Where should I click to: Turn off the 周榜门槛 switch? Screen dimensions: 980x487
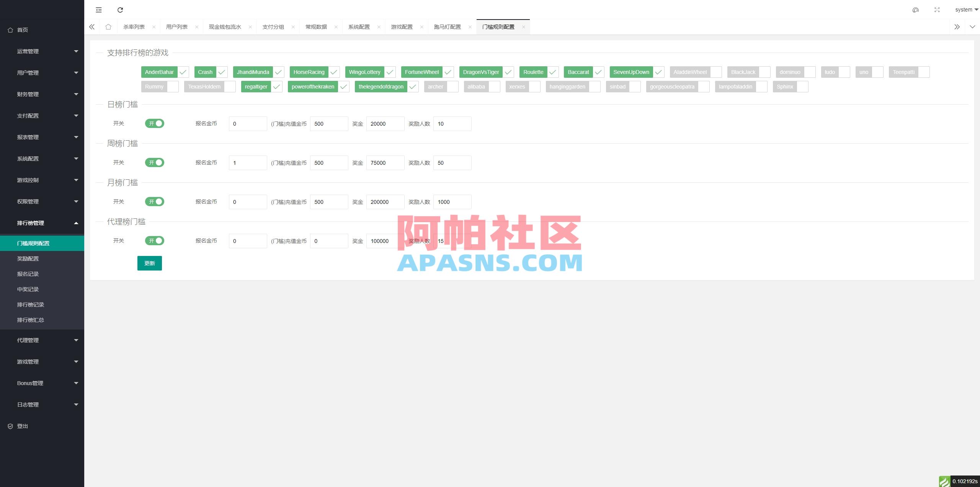click(155, 162)
